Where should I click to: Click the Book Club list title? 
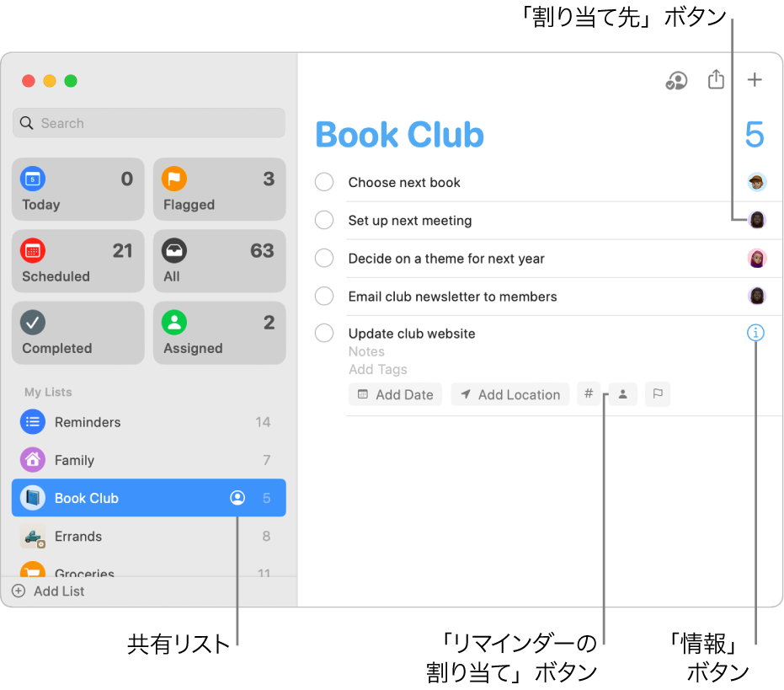click(399, 135)
